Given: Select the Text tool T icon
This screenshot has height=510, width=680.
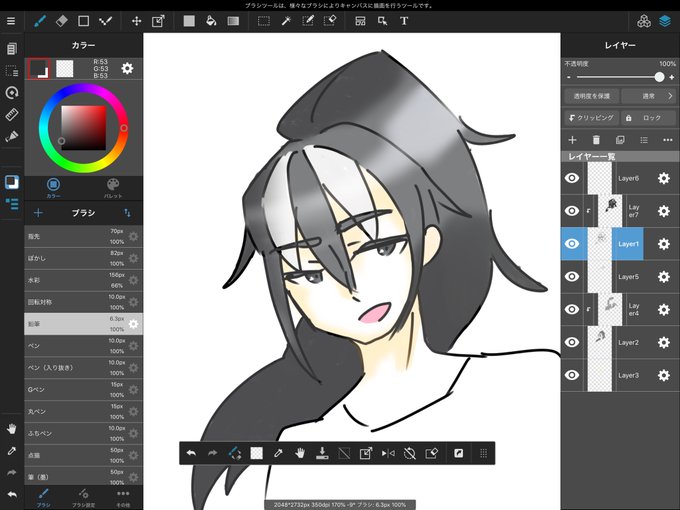Looking at the screenshot, I should (404, 21).
